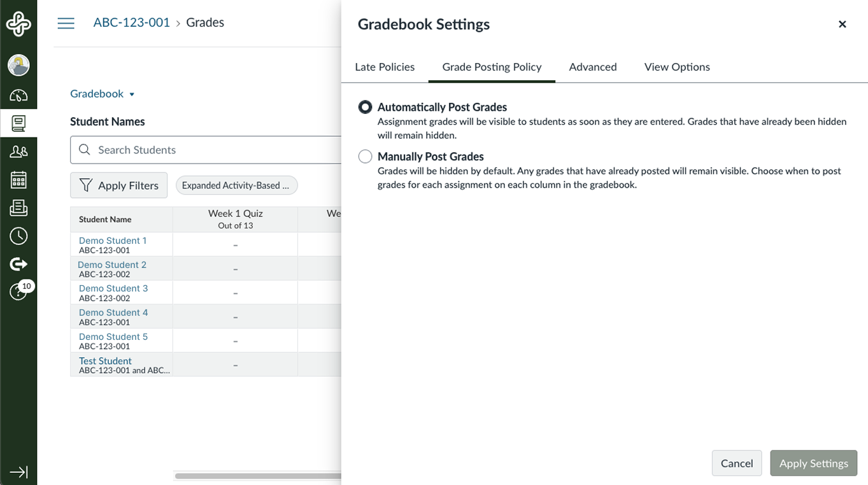Open the Inbox icon
The height and width of the screenshot is (485, 868).
[x=18, y=207]
